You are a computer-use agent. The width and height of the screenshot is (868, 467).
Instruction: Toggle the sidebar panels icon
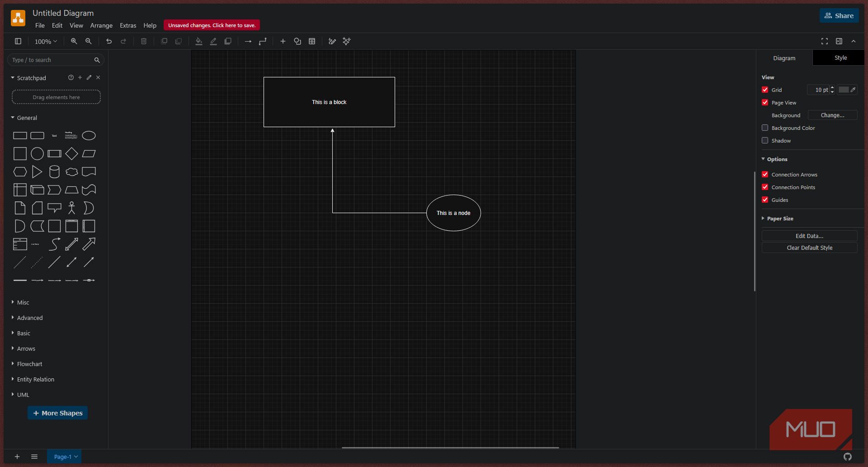(x=18, y=41)
